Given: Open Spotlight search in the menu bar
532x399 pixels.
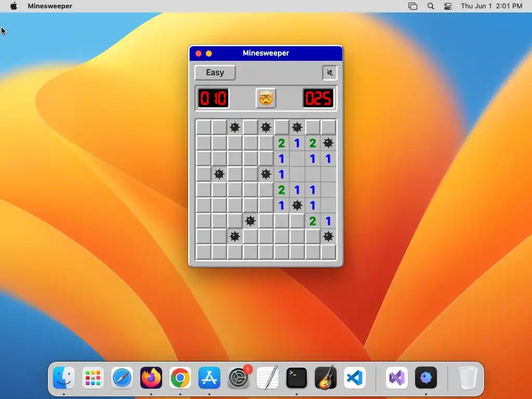Looking at the screenshot, I should click(x=431, y=6).
